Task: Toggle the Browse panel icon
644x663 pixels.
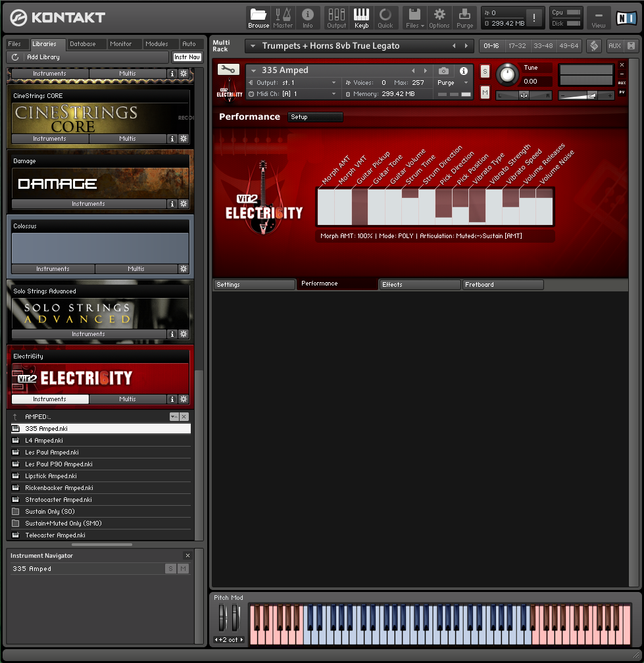Action: click(259, 18)
